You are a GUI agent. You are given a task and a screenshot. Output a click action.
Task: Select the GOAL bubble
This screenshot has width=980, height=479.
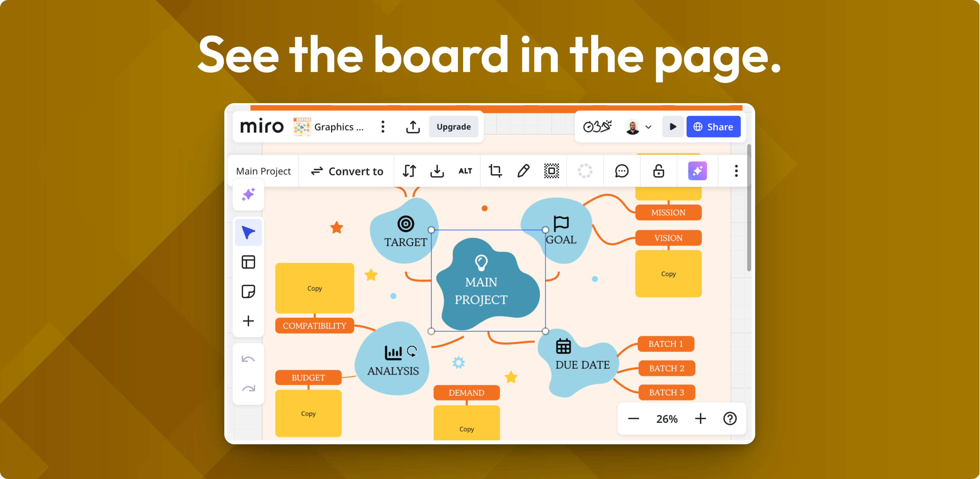point(557,231)
